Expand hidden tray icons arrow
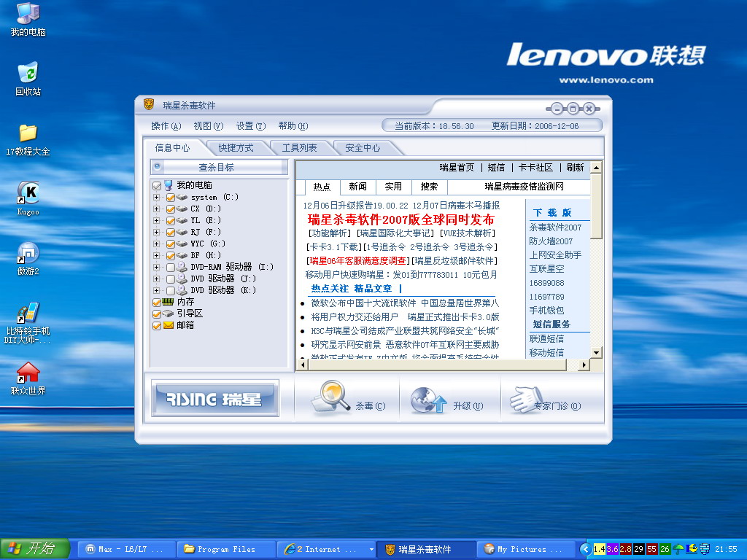The height and width of the screenshot is (560, 747). point(586,549)
